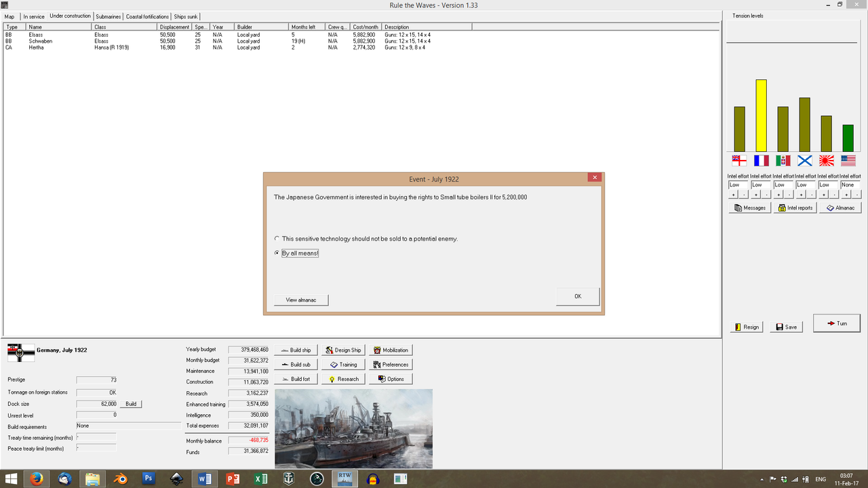The image size is (868, 488).
Task: Select 'should not be sold to a potential enemy' option
Action: coord(366,239)
